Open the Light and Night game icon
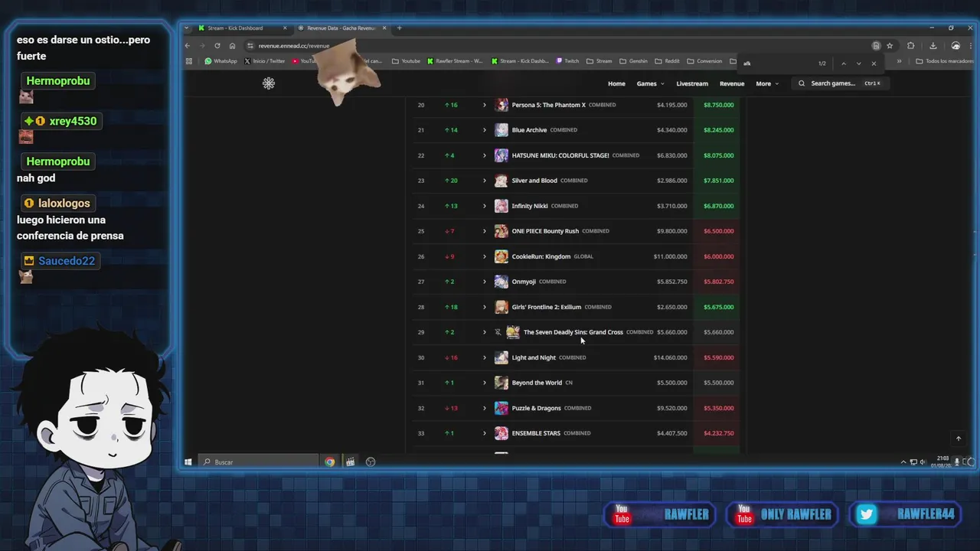This screenshot has height=551, width=980. point(501,357)
